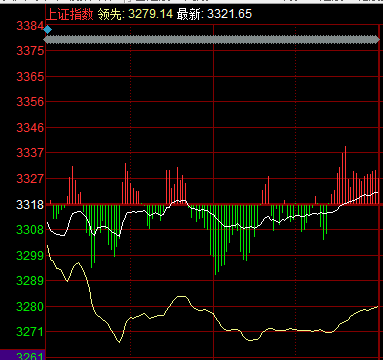Select the 领先 3279.14 indicator label
383x360 pixels.
135,14
